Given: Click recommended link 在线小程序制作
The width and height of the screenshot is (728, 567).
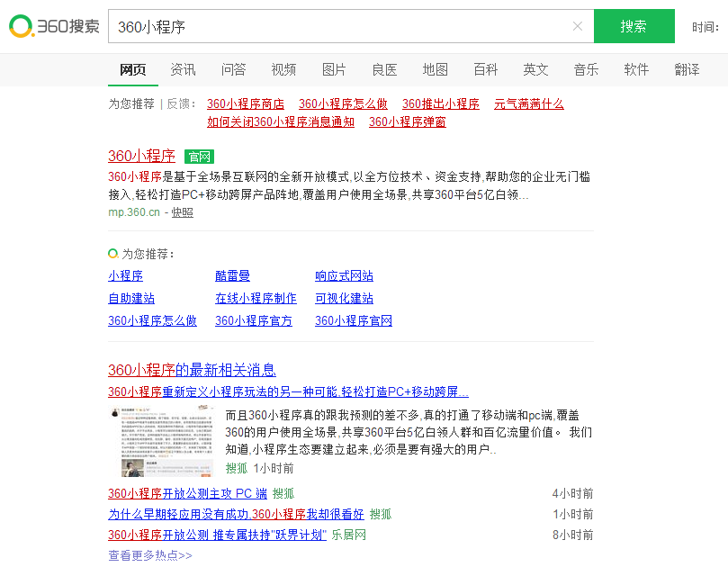Looking at the screenshot, I should pos(256,298).
